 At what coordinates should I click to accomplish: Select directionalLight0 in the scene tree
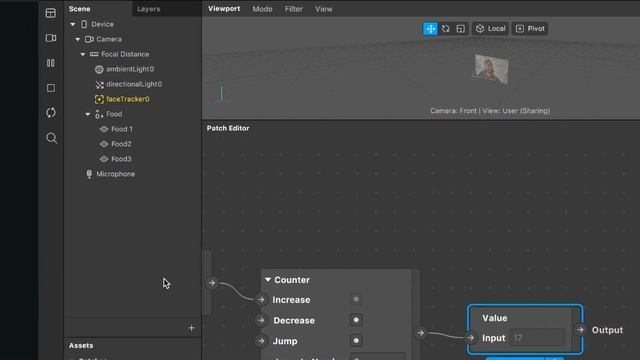tap(134, 84)
